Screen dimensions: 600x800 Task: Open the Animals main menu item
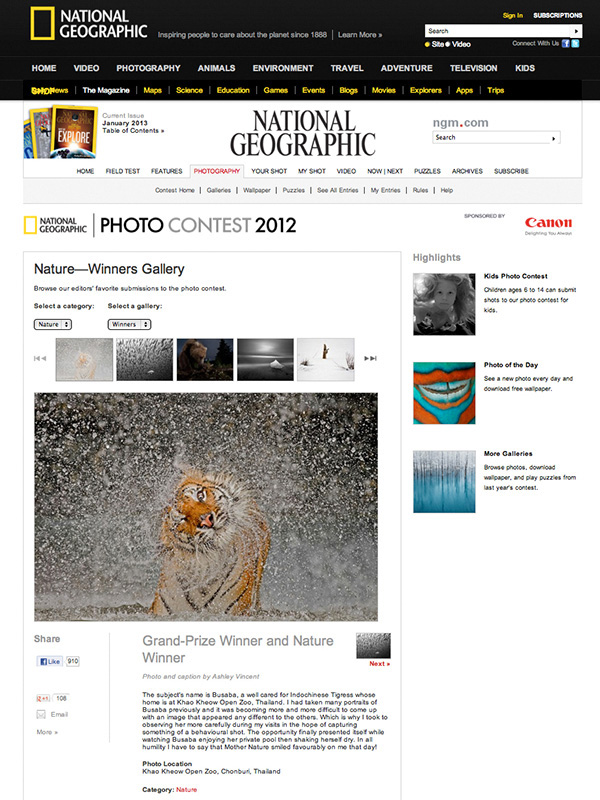point(216,68)
